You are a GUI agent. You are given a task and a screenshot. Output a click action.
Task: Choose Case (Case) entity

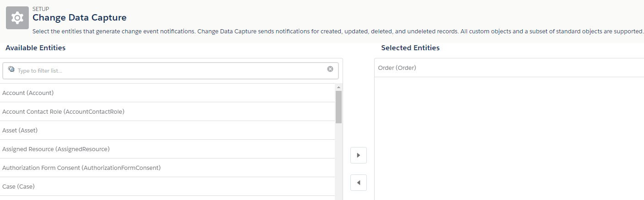point(18,186)
